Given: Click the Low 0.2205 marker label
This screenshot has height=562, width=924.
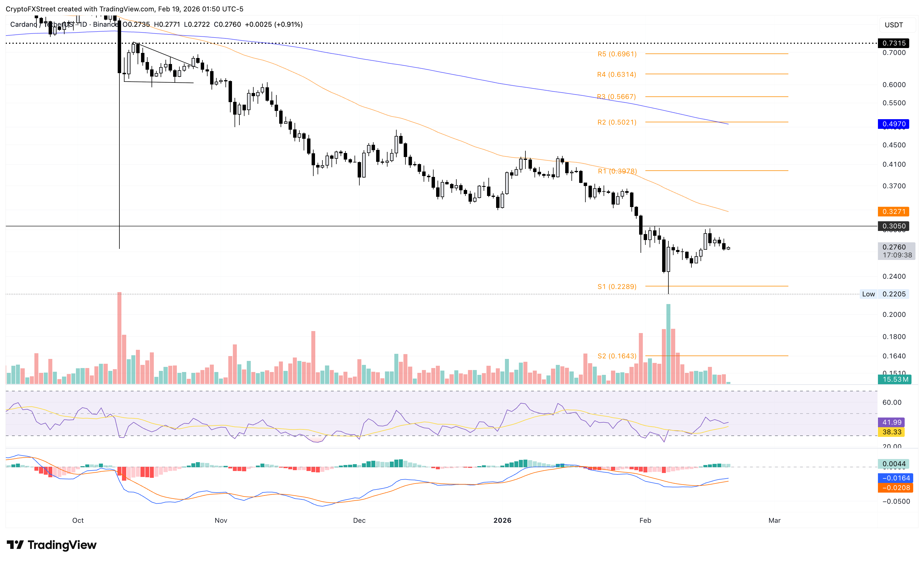Looking at the screenshot, I should click(x=884, y=294).
